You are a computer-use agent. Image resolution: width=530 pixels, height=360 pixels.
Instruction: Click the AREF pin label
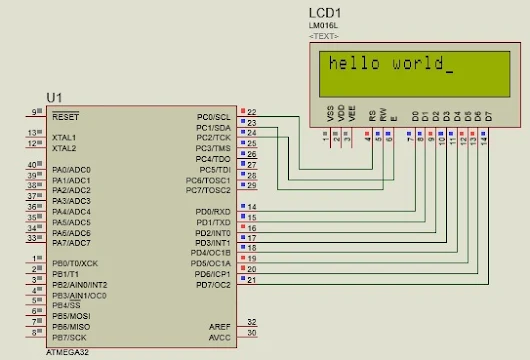(x=220, y=327)
